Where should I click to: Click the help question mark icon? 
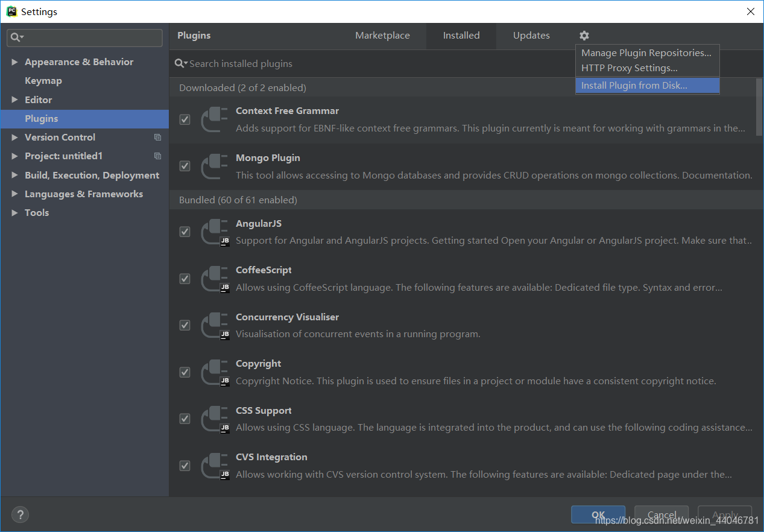[20, 515]
